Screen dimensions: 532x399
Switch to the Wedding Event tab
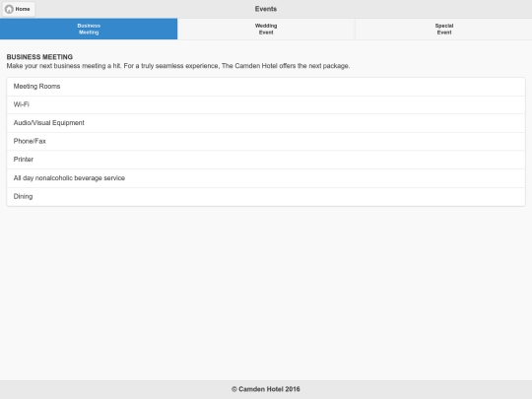(266, 29)
